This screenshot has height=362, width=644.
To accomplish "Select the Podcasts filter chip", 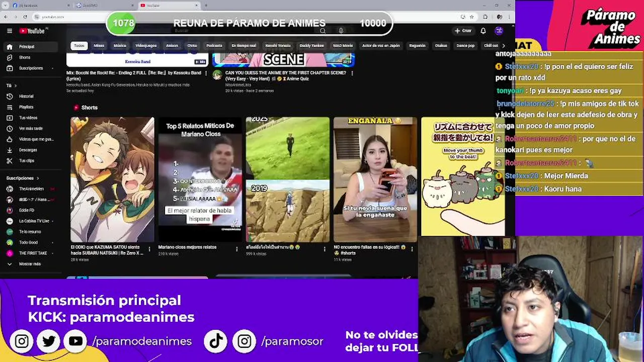I will 214,46.
